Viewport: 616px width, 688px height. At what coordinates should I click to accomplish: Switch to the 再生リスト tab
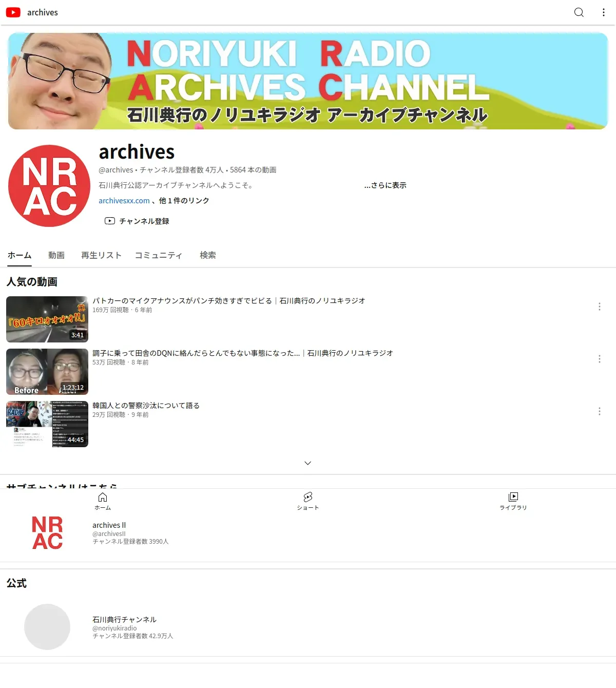tap(101, 255)
